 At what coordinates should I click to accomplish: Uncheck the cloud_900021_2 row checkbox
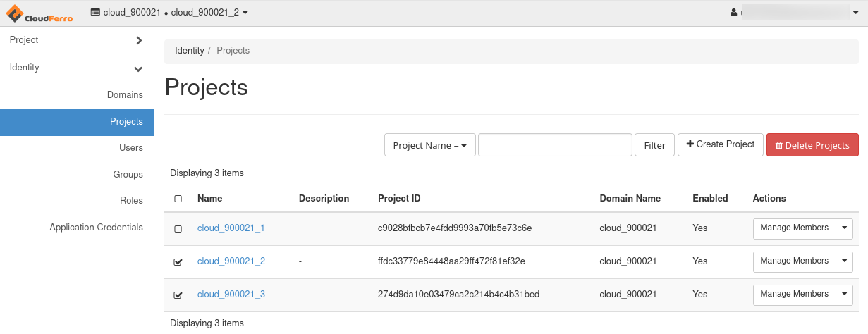[x=178, y=262]
